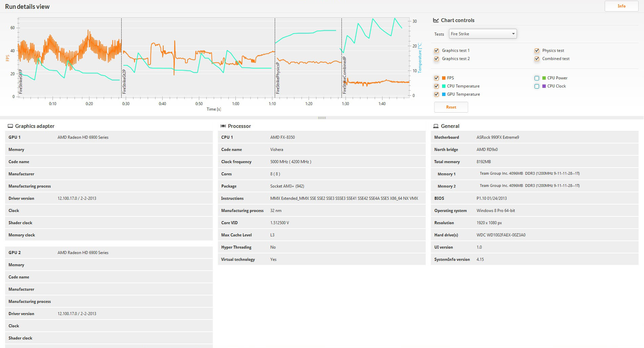Click the SystemInfo version 4.15 value
644x348 pixels.
tap(480, 259)
